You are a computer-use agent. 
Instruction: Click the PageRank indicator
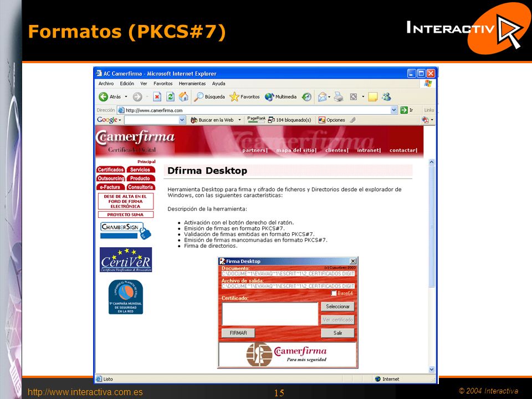(x=256, y=120)
